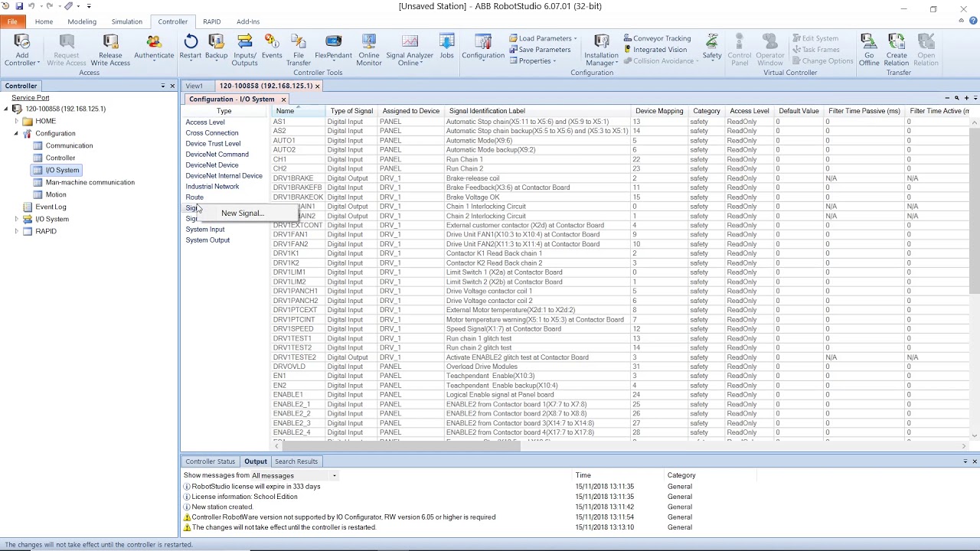Sort by Device Mapping column header
Viewport: 980px width, 551px height.
[x=659, y=111]
